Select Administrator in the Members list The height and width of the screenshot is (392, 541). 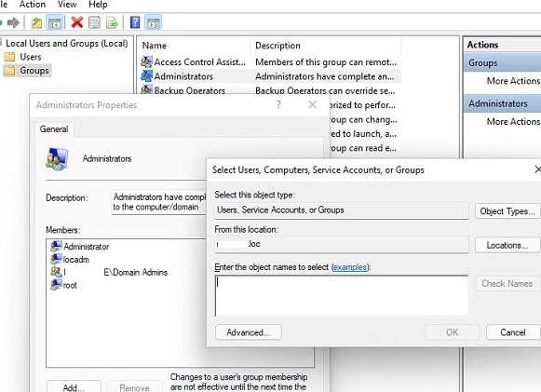(87, 247)
